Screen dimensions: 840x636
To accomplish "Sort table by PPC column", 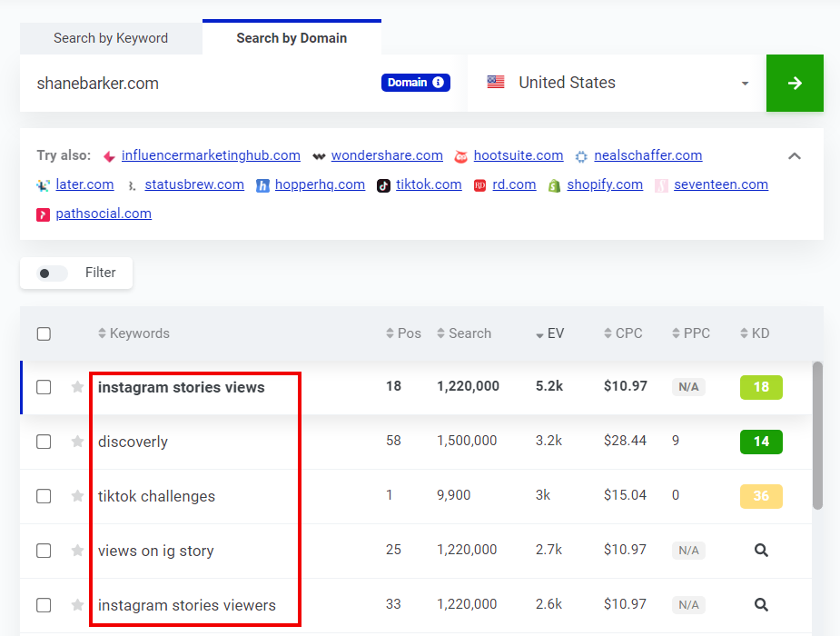I will click(691, 333).
